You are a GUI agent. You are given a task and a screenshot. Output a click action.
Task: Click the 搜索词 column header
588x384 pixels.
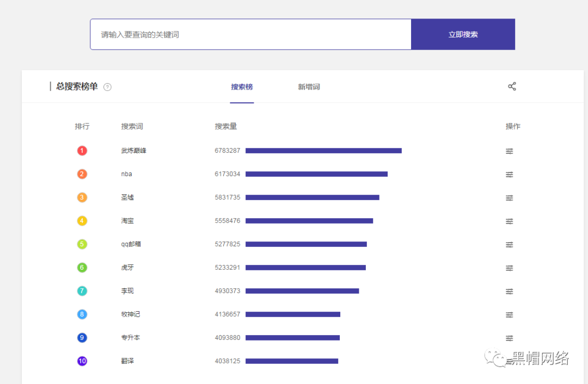(132, 126)
